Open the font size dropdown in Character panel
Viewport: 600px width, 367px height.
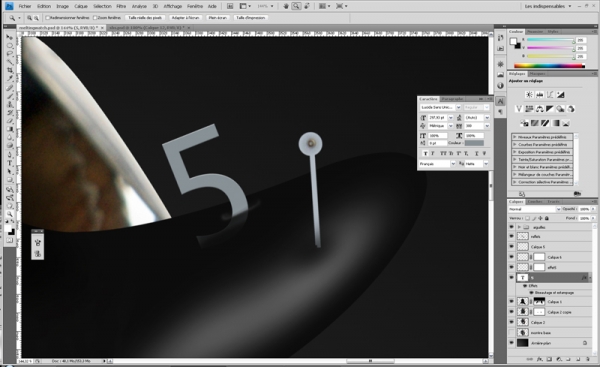click(x=451, y=117)
